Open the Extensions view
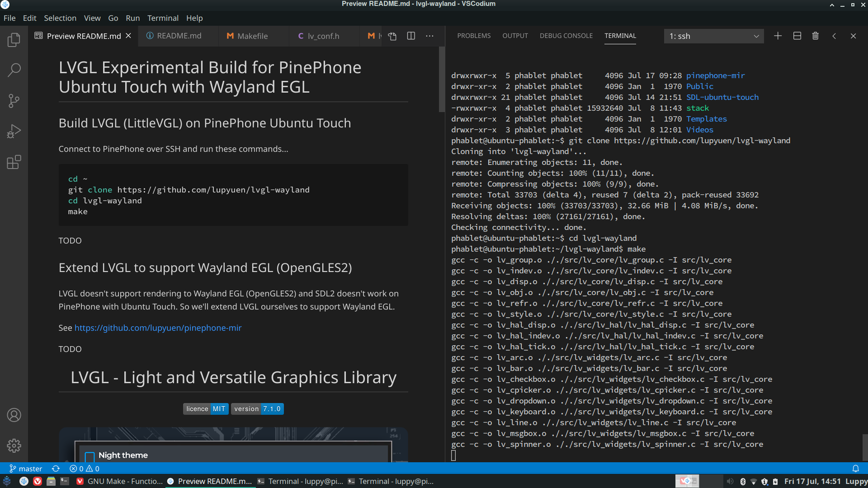This screenshot has width=868, height=488. pos(14,162)
